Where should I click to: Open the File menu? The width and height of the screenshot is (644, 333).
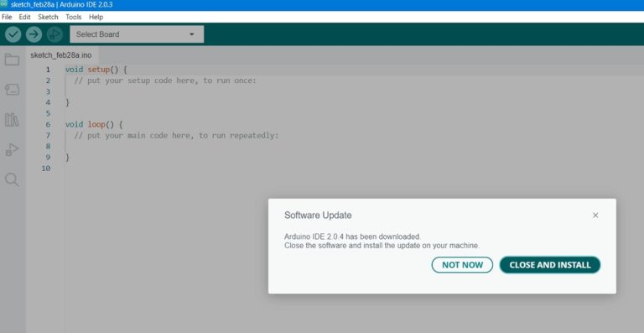tap(7, 17)
